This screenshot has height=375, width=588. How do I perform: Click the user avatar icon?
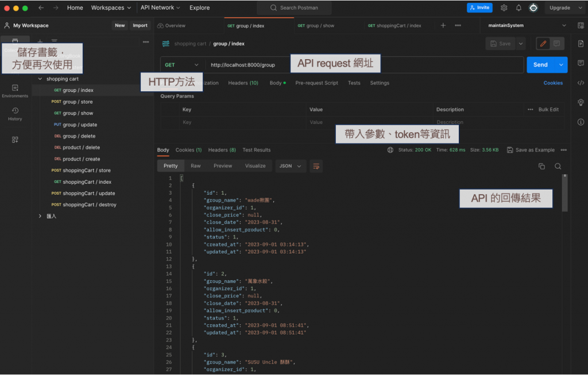[x=533, y=8]
